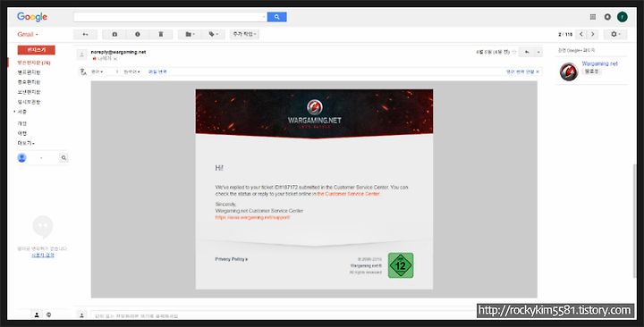Screen dimensions: 644x327
Task: Click the green age 12 rating badge
Action: [x=401, y=265]
